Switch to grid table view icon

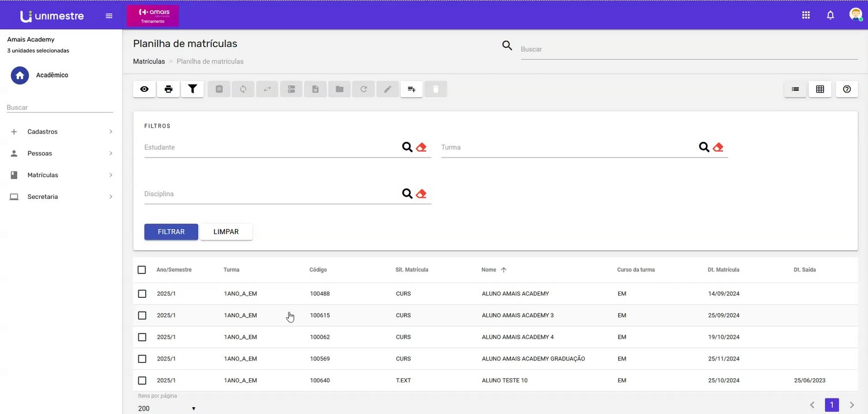tap(820, 89)
